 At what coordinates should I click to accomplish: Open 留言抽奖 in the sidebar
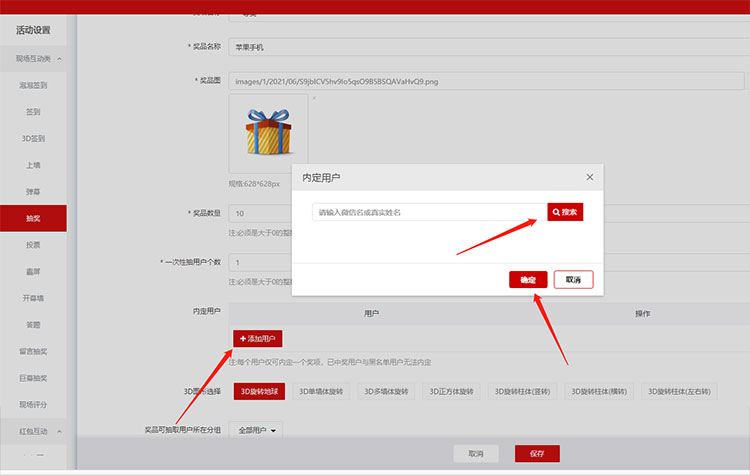[x=33, y=351]
